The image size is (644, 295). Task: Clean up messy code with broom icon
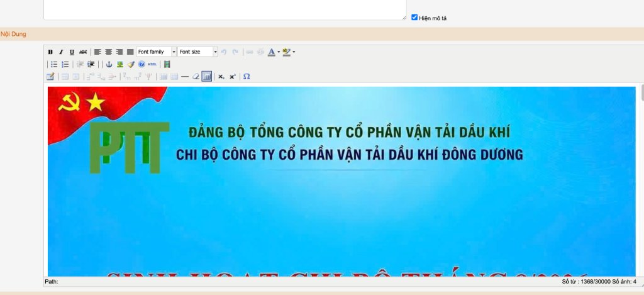pyautogui.click(x=131, y=65)
